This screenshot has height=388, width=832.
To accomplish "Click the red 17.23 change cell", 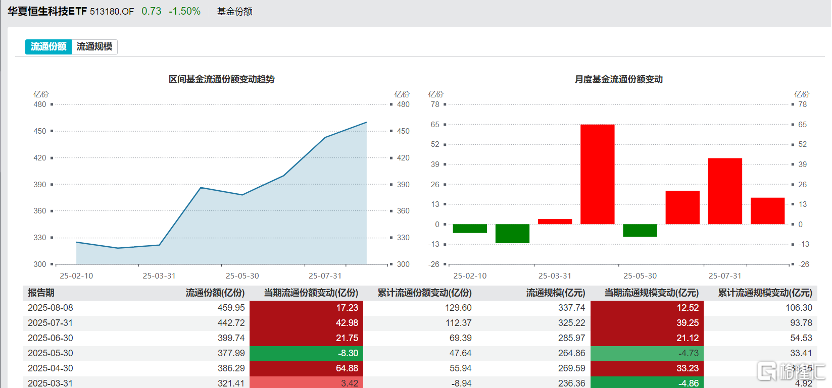I will pyautogui.click(x=306, y=308).
